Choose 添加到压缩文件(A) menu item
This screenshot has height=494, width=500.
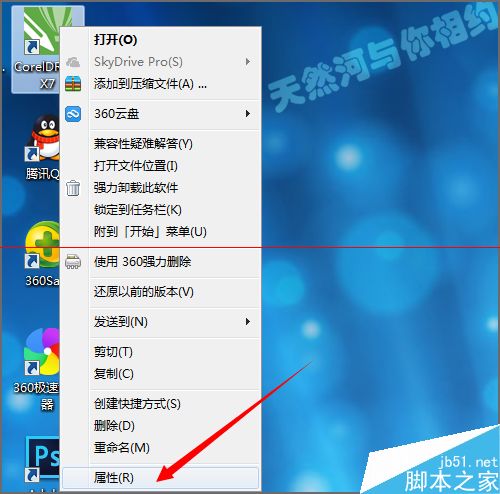160,84
